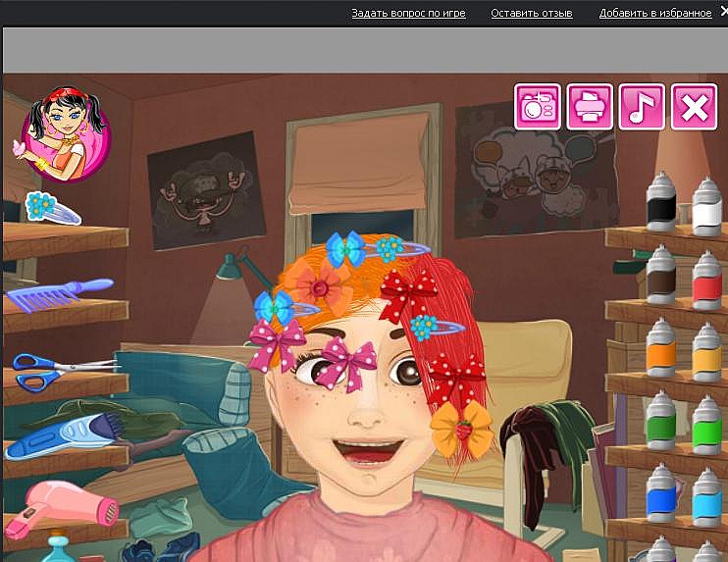
Task: Click the pink polka-dot bow beside temple
Action: (x=277, y=345)
